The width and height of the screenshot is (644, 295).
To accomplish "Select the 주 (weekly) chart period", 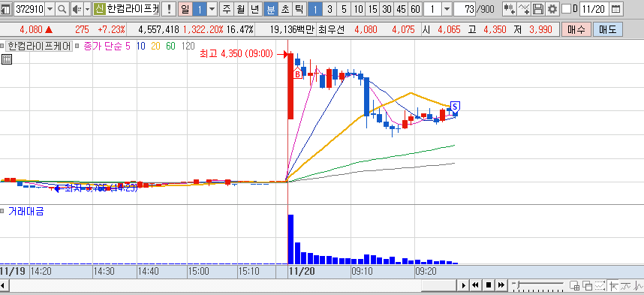I will click(227, 8).
